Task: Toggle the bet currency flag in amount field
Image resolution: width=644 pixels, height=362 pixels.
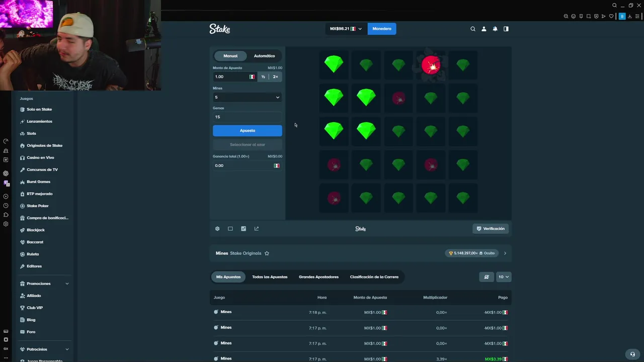Action: pos(252,76)
